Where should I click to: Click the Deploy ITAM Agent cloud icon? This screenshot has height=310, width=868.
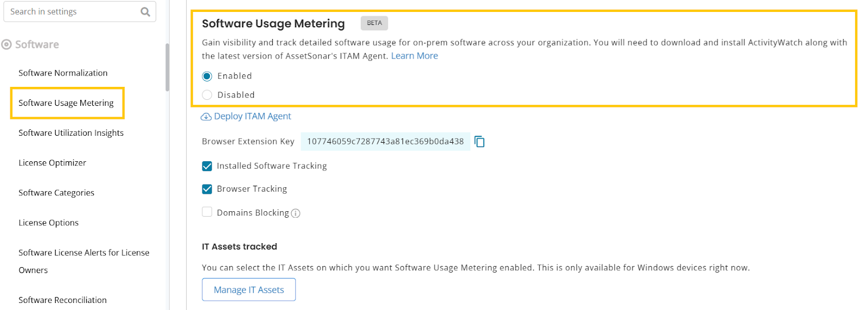coord(206,117)
